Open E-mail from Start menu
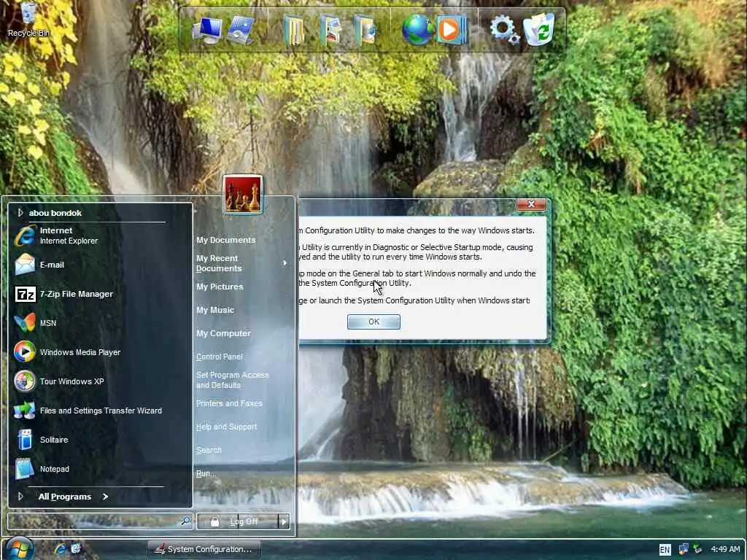 click(39, 265)
